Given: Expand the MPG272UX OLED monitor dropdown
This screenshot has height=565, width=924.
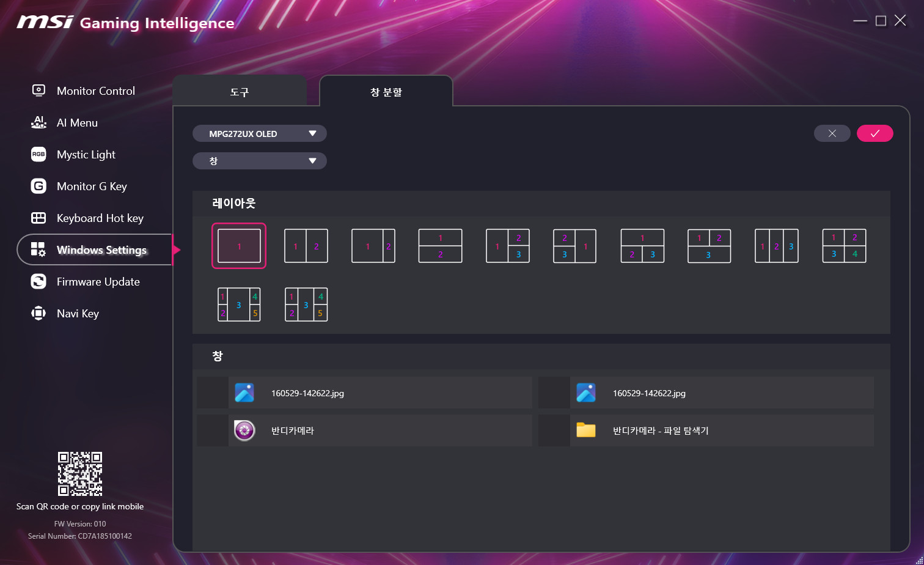Looking at the screenshot, I should pos(260,133).
